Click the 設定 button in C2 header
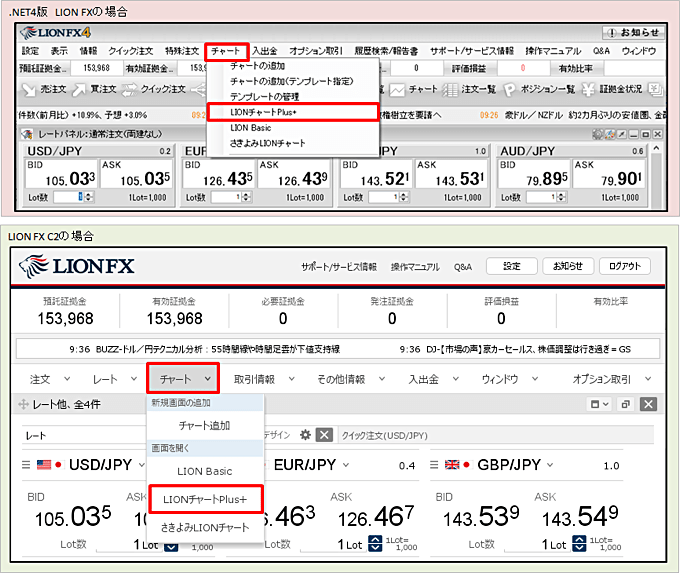Image resolution: width=680 pixels, height=573 pixels. pos(512,266)
